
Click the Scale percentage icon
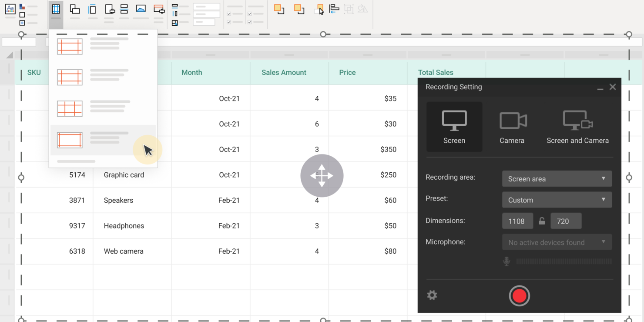coord(175,23)
